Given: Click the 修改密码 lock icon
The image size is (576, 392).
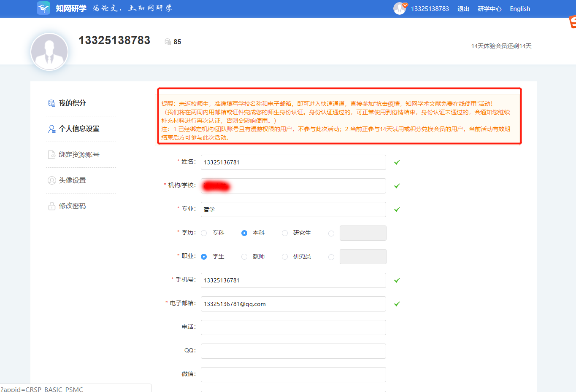Looking at the screenshot, I should 51,206.
